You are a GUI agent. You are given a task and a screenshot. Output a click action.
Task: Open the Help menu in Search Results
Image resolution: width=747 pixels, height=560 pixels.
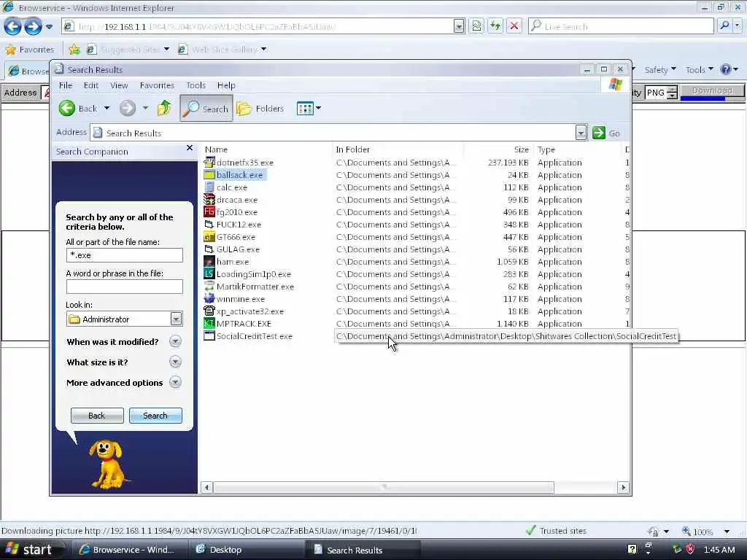pyautogui.click(x=226, y=85)
